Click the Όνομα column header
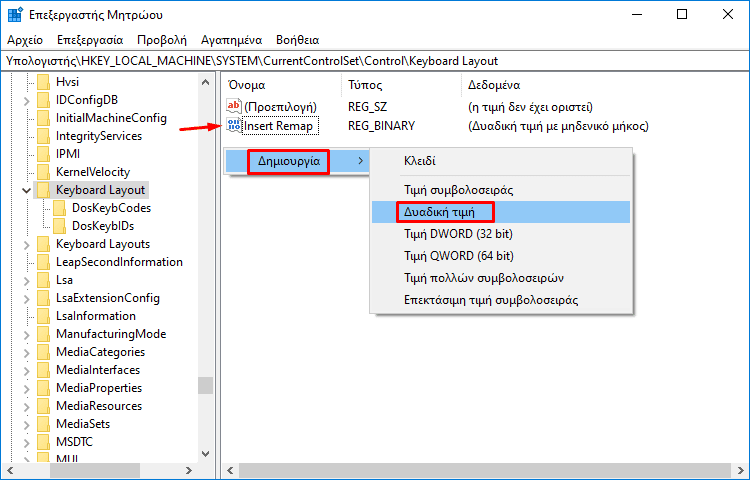 pyautogui.click(x=282, y=85)
